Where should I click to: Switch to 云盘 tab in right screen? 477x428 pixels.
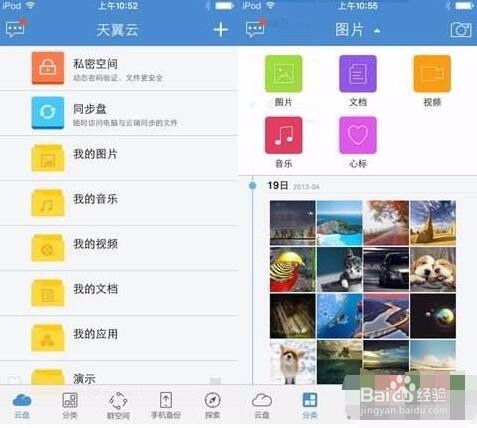coord(262,406)
